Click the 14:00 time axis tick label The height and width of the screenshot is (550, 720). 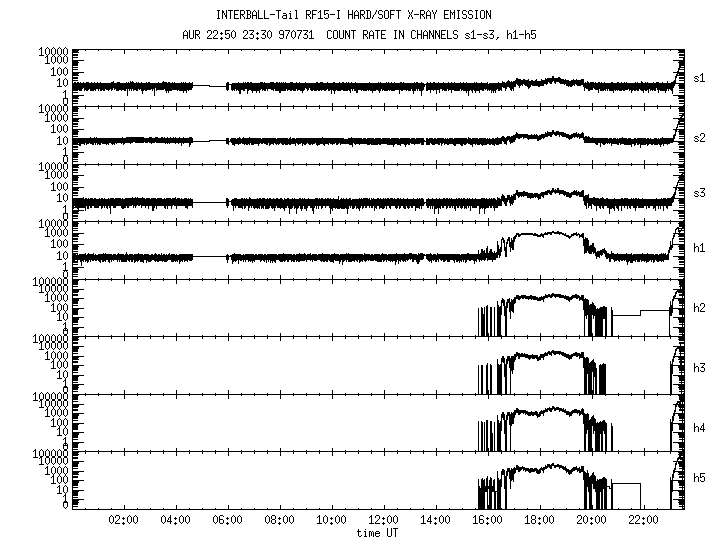pyautogui.click(x=435, y=521)
